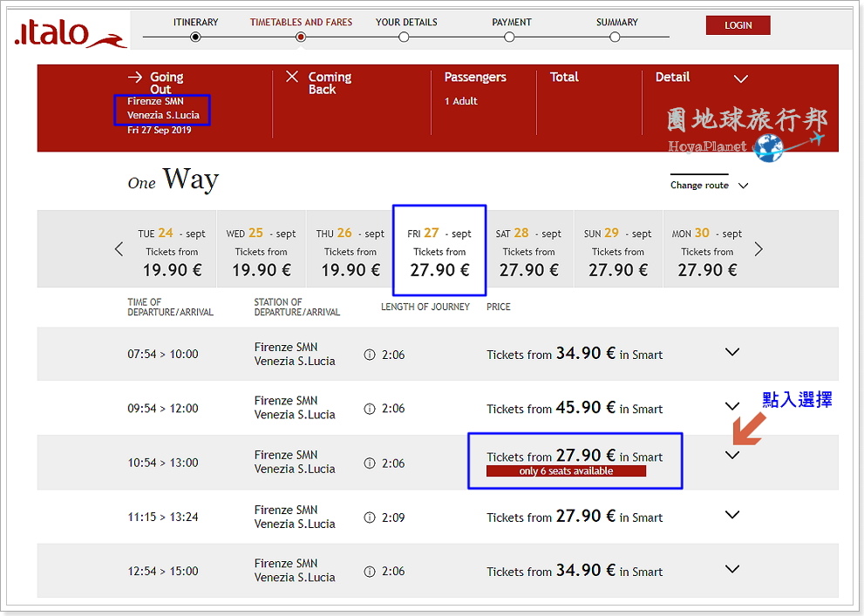Click the STATION OF DEPARTURE/ARRIVAL column header
The image size is (864, 616).
point(297,308)
